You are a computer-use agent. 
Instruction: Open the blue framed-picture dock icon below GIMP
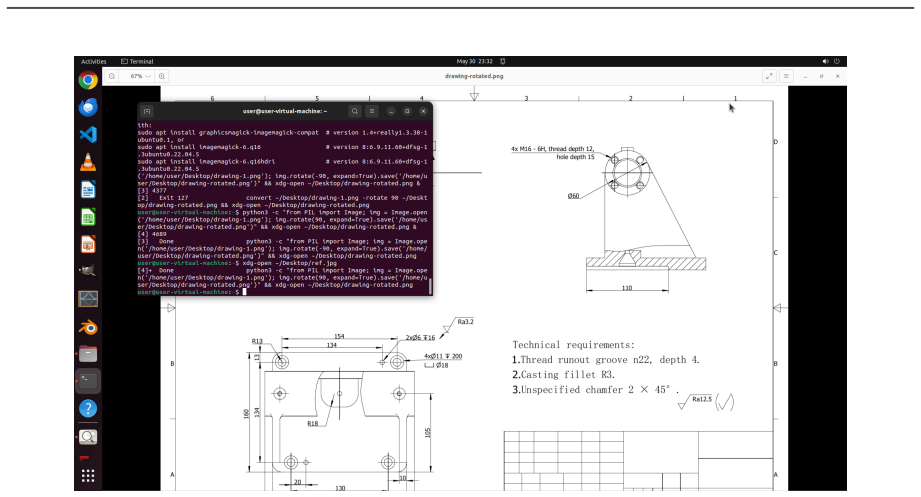[88, 299]
